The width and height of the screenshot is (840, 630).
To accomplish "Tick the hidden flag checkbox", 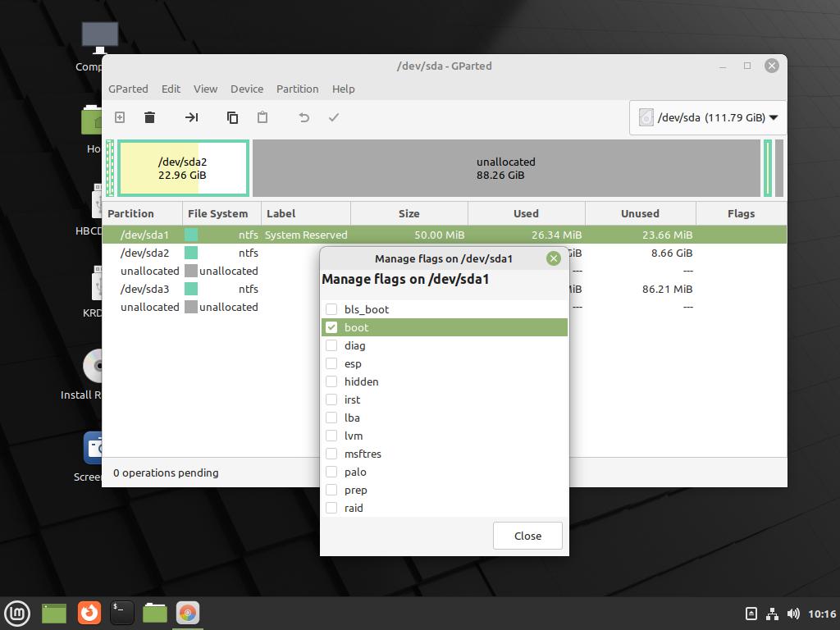I will pyautogui.click(x=331, y=381).
